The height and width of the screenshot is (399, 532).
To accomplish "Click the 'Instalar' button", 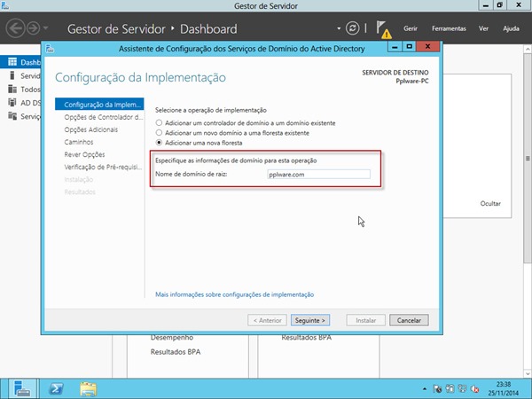I will click(365, 320).
